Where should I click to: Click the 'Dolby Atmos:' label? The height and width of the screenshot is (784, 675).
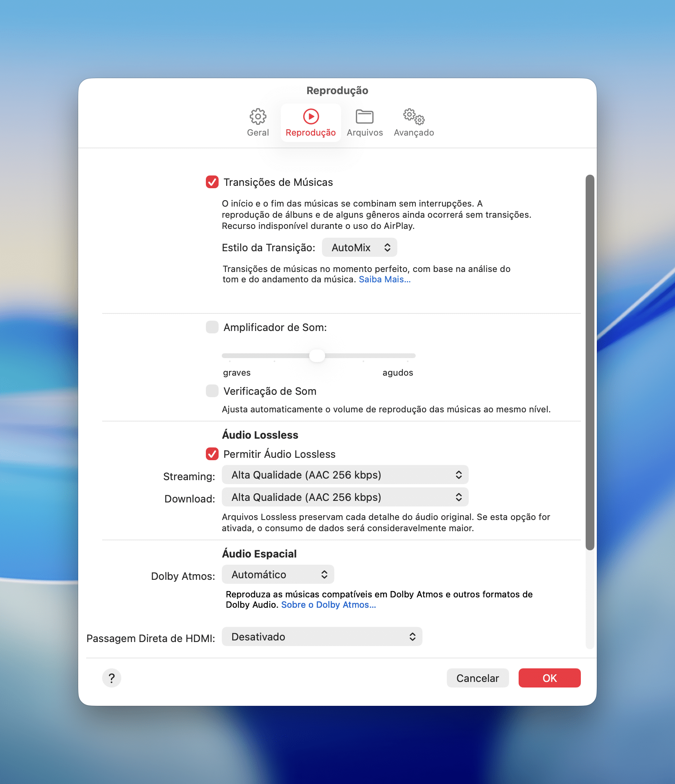tap(183, 576)
